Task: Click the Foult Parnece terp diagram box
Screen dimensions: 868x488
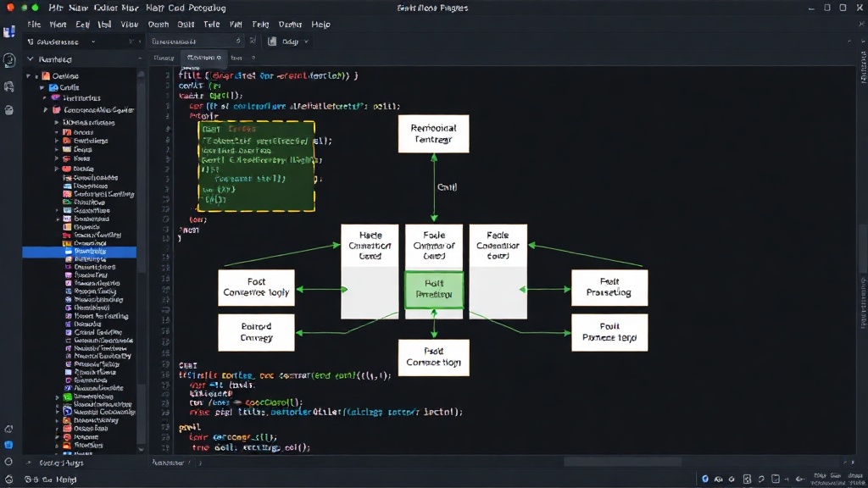Action: tap(609, 332)
